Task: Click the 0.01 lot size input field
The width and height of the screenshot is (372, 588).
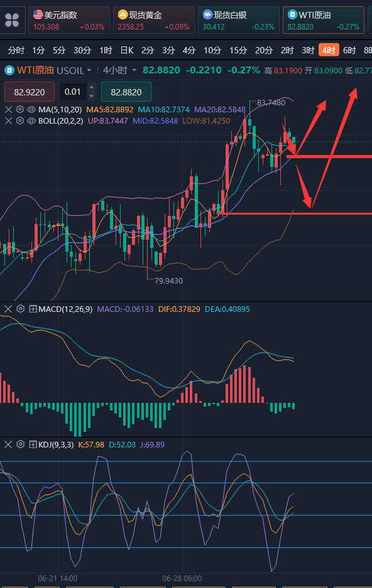Action: coord(73,92)
